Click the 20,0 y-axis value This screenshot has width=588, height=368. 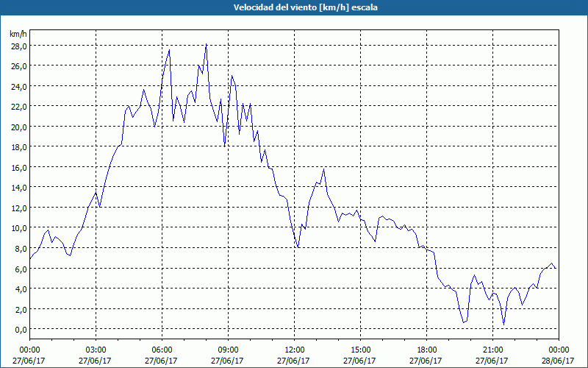click(x=18, y=127)
